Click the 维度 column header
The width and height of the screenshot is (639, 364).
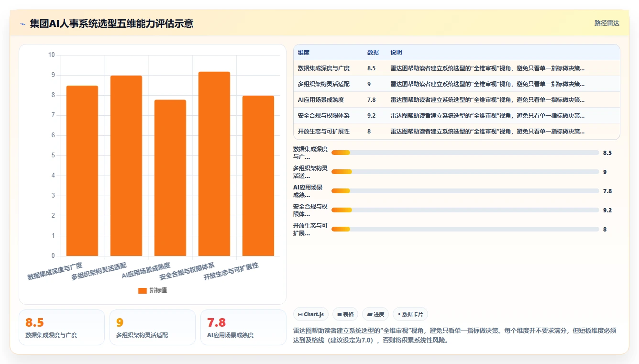(304, 53)
